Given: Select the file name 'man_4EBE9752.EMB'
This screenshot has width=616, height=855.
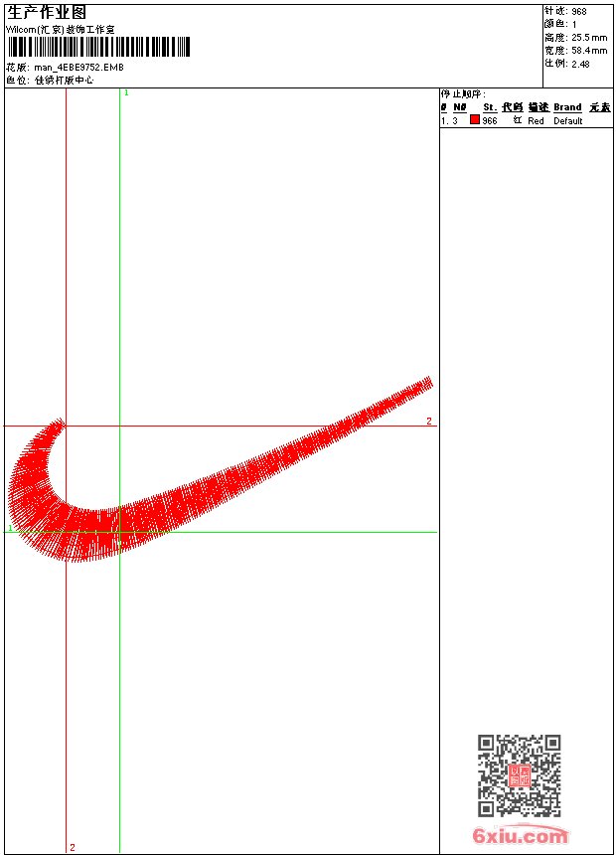Looking at the screenshot, I should [x=79, y=68].
